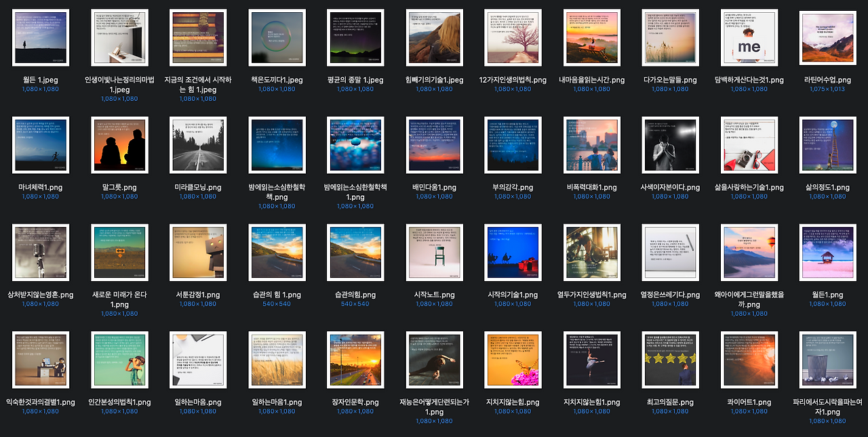Select the 습관의 힘 1.png thumbnail
The image size is (868, 437).
(277, 253)
